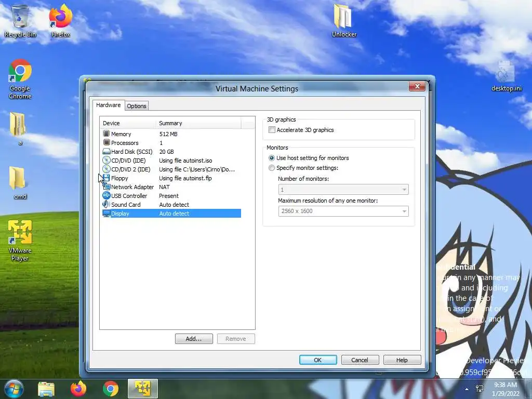Click the Remove button

(x=236, y=339)
